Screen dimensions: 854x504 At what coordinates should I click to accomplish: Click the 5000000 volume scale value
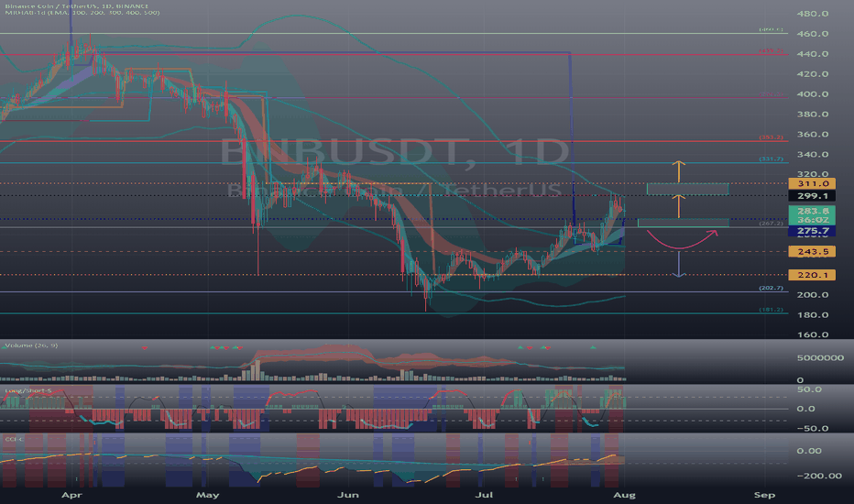pos(820,358)
